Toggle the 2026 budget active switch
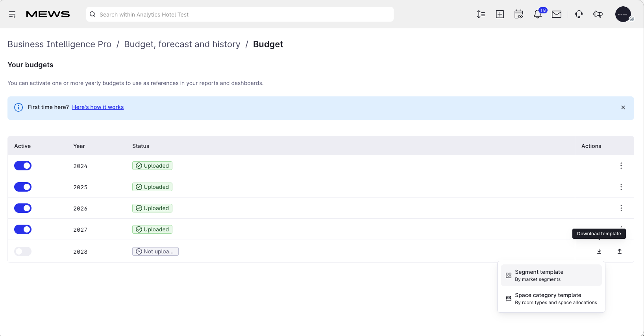The image size is (644, 336). [23, 208]
